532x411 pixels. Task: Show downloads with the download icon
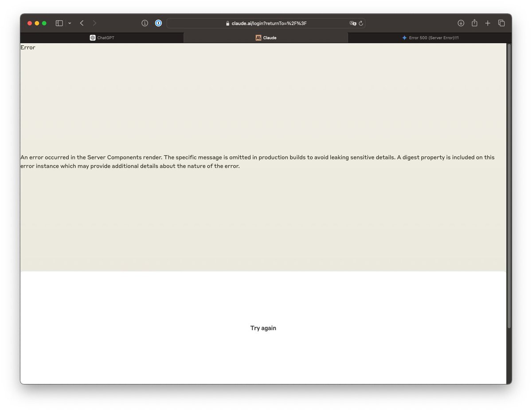pyautogui.click(x=461, y=23)
